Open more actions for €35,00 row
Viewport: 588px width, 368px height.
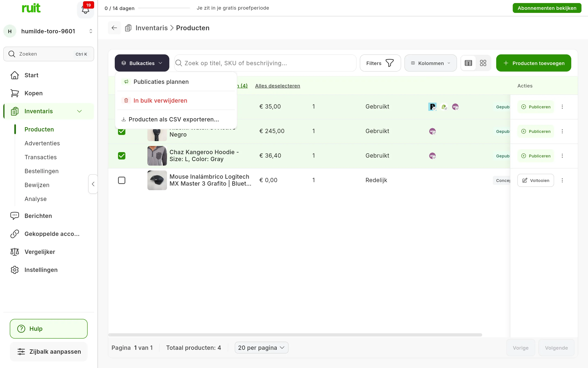click(562, 107)
